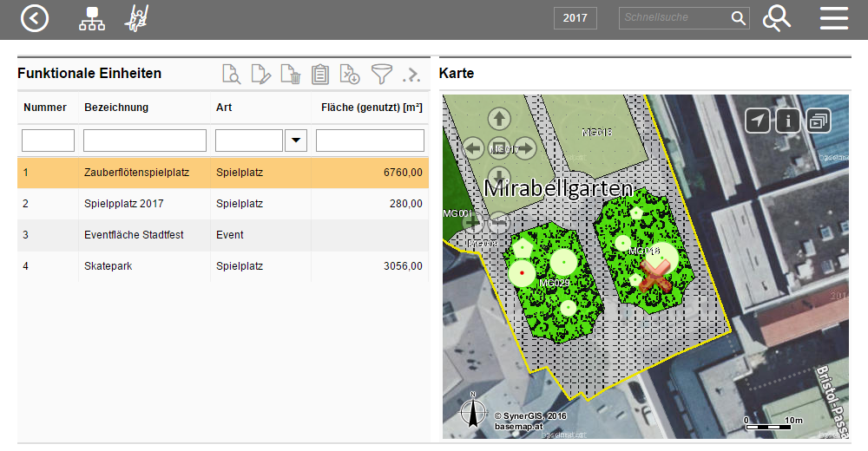Sort by Fläche (genutzt) [m²] column header
This screenshot has height=451, width=868.
pyautogui.click(x=372, y=108)
